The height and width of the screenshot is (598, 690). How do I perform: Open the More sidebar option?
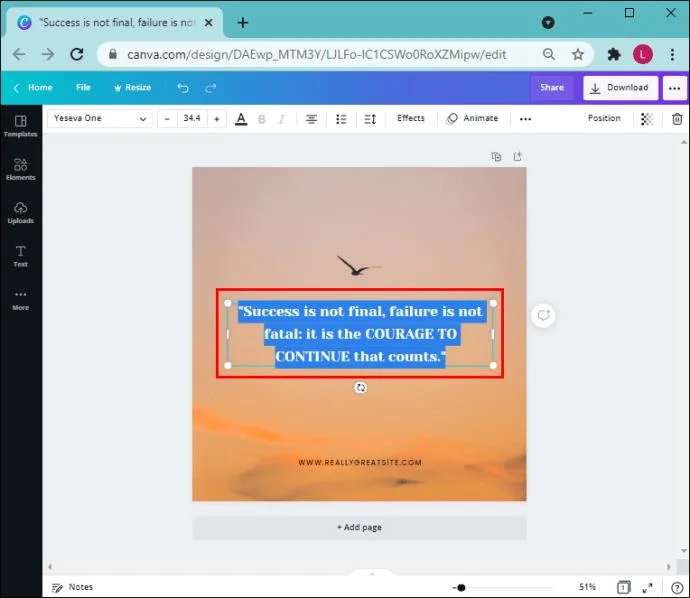[21, 300]
